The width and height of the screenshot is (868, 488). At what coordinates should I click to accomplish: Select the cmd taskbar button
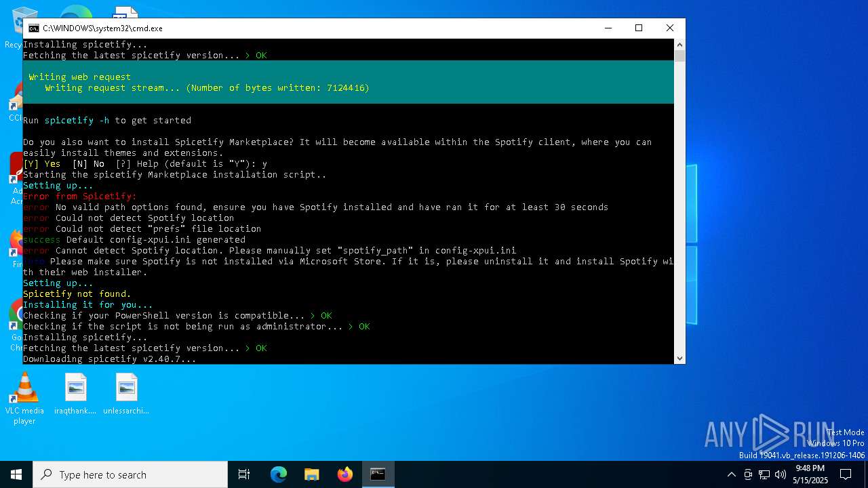coord(378,474)
